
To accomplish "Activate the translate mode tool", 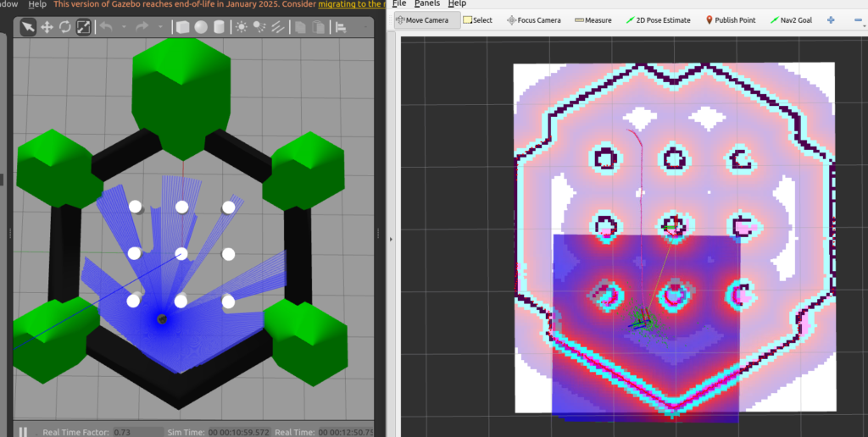I will [47, 27].
